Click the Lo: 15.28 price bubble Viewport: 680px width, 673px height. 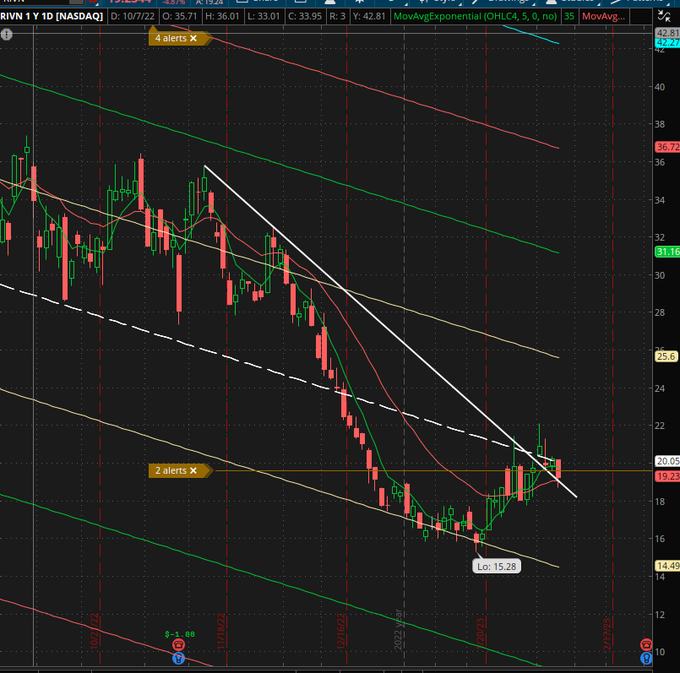(x=497, y=566)
